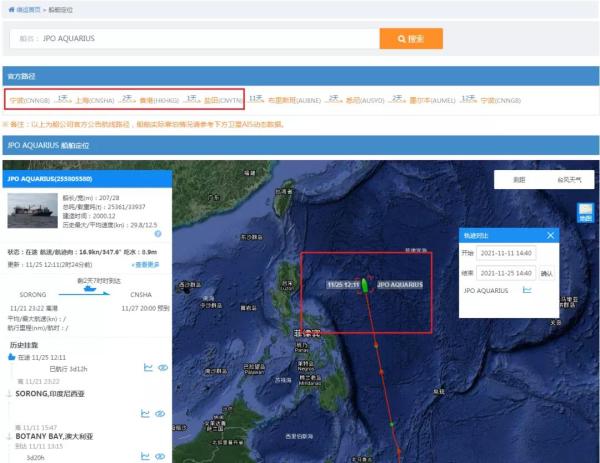Expand view more ship details link

tap(145, 265)
